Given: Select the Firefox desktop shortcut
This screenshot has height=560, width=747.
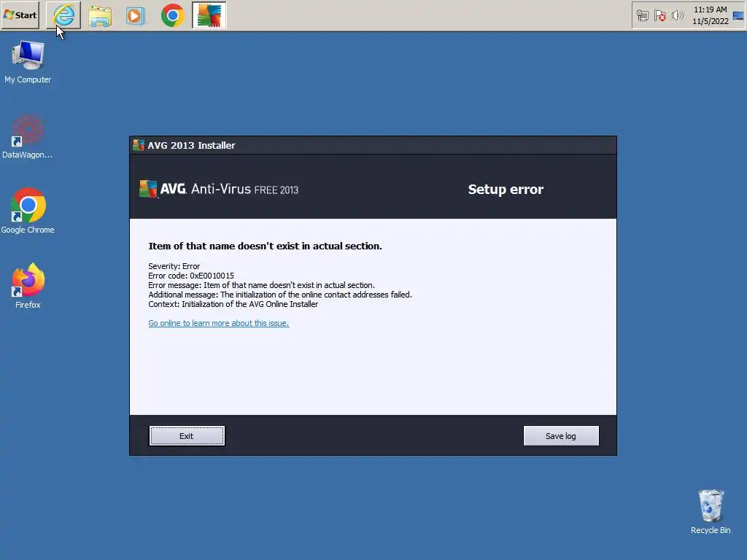Looking at the screenshot, I should [x=28, y=286].
